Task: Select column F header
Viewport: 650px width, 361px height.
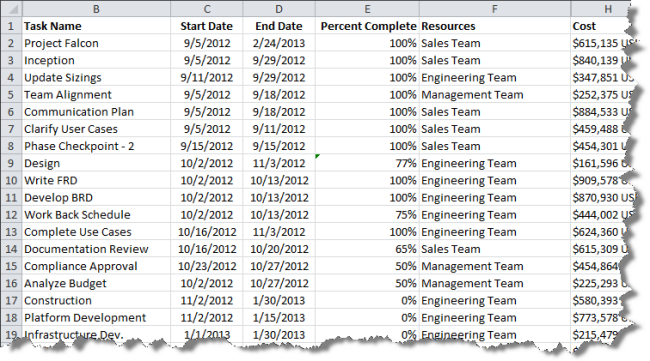Action: (x=495, y=9)
